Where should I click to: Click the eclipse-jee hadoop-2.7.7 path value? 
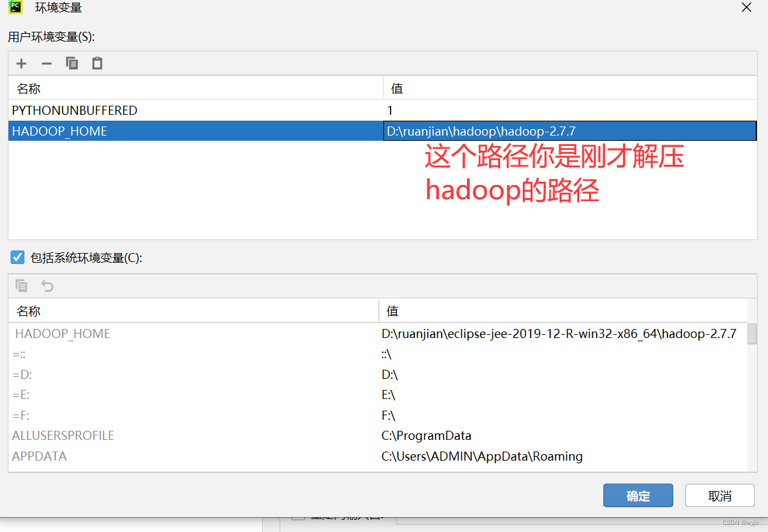[559, 333]
